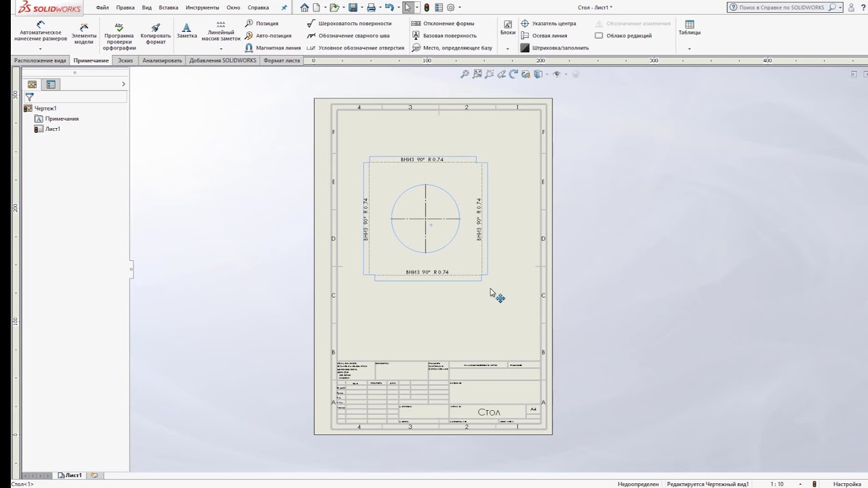This screenshot has width=868, height=488.
Task: Switch to the Эскиз tab
Action: (125, 60)
